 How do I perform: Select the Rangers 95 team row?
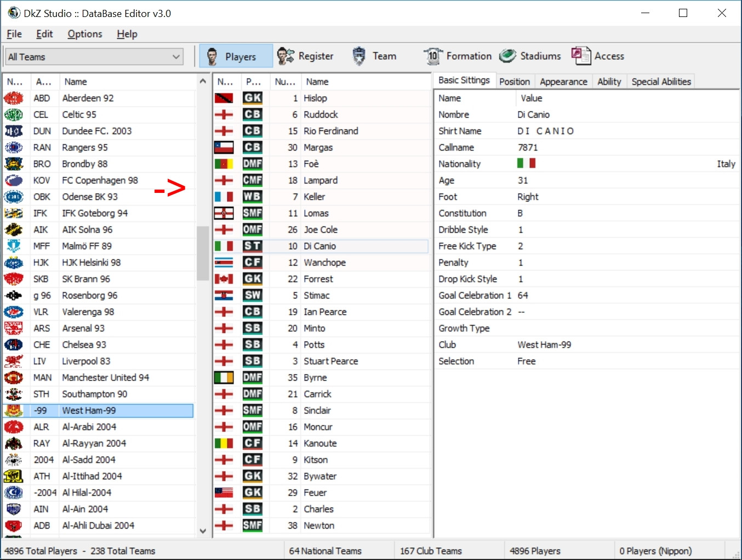[x=99, y=147]
